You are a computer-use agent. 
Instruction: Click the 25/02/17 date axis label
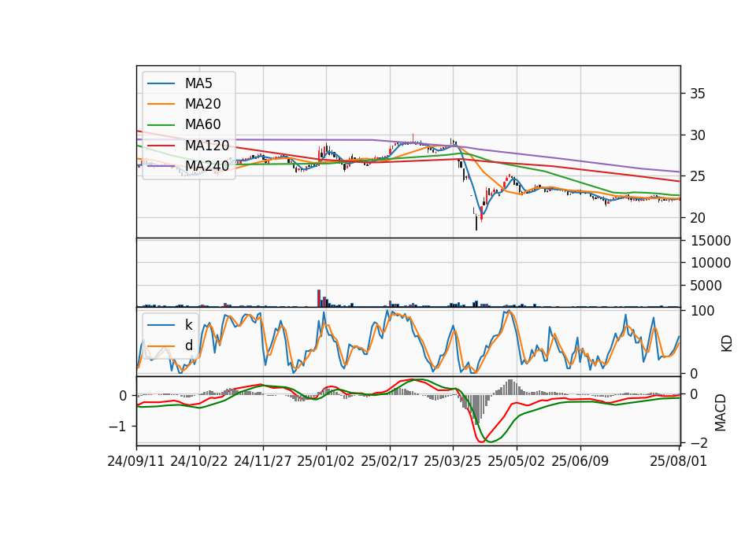[x=390, y=461]
